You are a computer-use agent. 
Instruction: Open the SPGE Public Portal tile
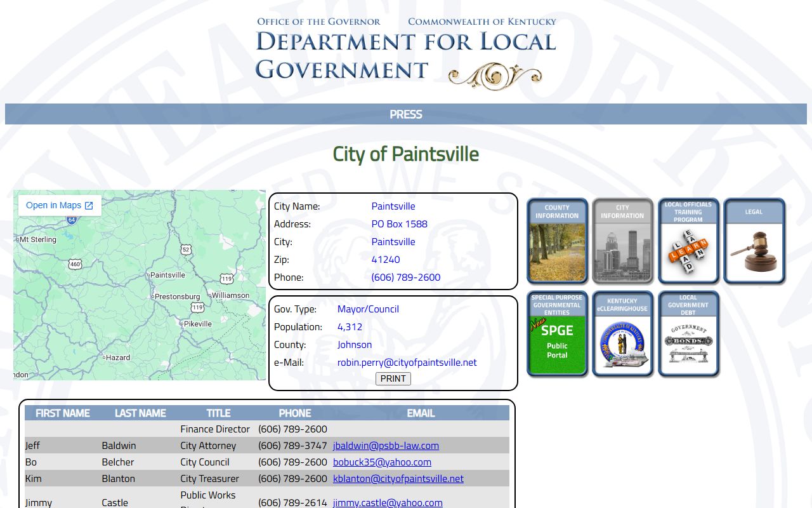point(557,334)
